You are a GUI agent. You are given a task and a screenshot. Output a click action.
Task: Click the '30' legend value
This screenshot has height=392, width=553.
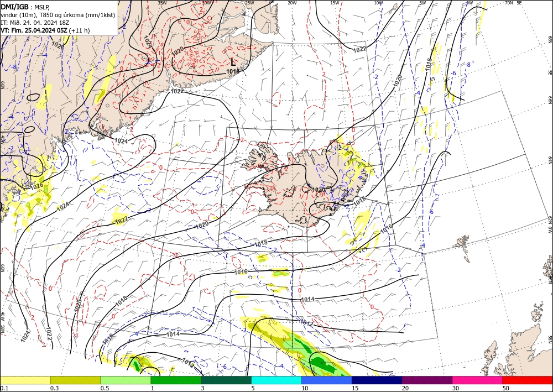pos(456,388)
